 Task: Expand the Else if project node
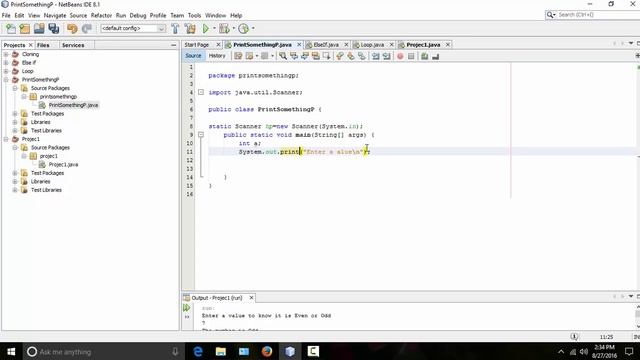(6, 62)
